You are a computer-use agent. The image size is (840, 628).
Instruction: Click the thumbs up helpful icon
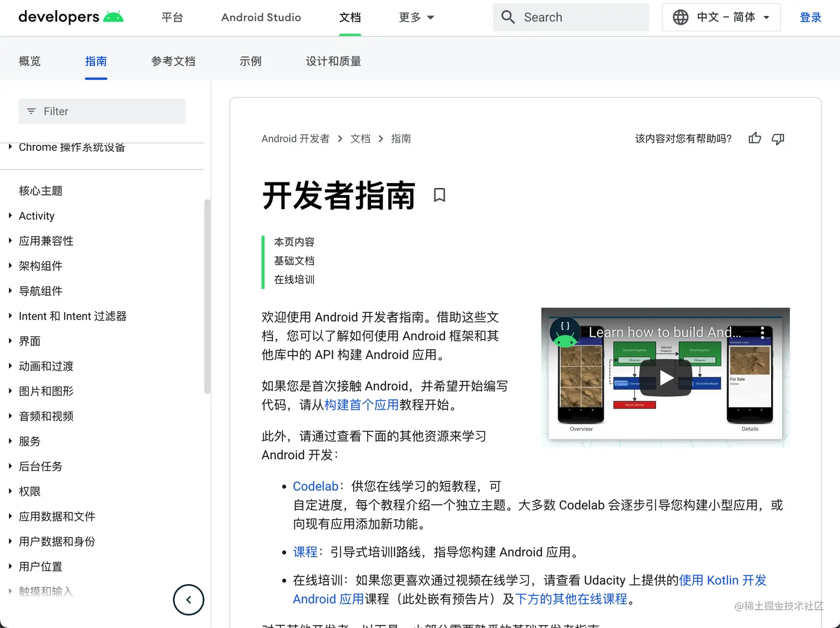pos(754,138)
